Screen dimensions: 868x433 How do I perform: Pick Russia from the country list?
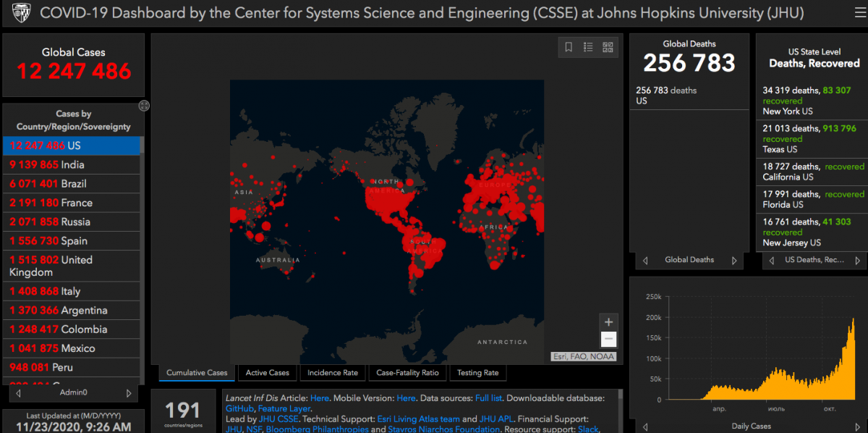pyautogui.click(x=71, y=222)
